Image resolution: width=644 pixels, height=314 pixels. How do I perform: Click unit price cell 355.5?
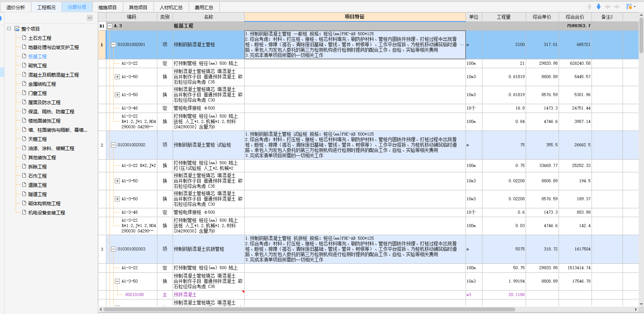click(542, 145)
